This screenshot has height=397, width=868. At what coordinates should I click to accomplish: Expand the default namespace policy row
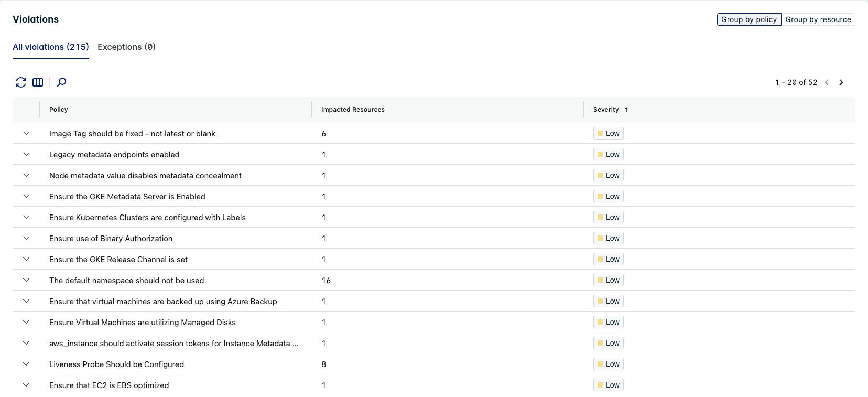pyautogui.click(x=26, y=280)
